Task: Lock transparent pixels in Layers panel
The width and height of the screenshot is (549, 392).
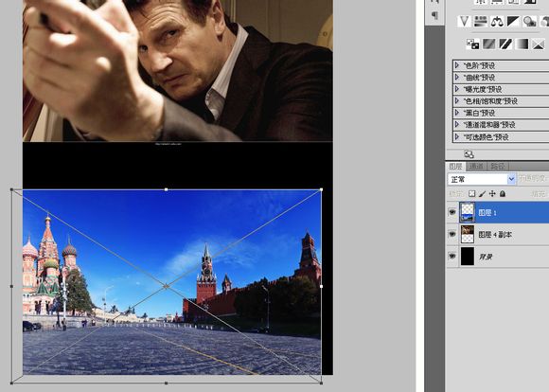Action: pyautogui.click(x=472, y=194)
